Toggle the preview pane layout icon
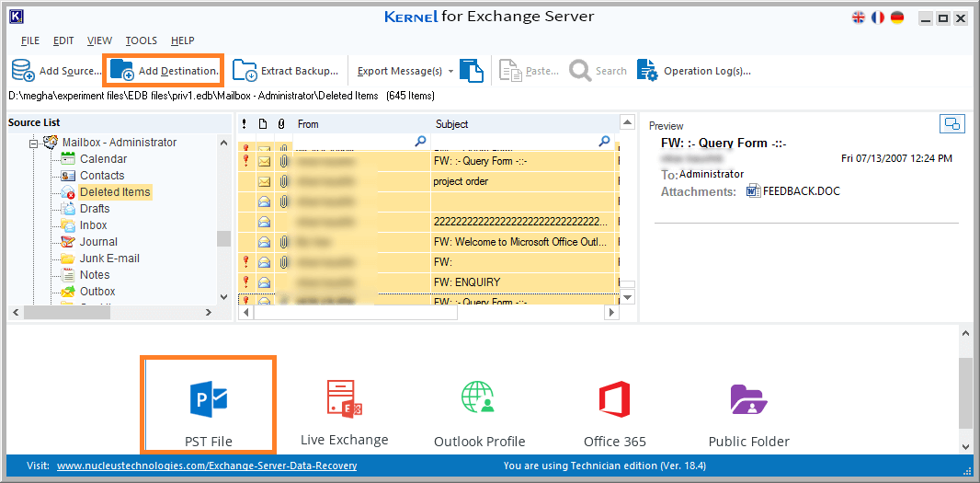 pos(952,124)
